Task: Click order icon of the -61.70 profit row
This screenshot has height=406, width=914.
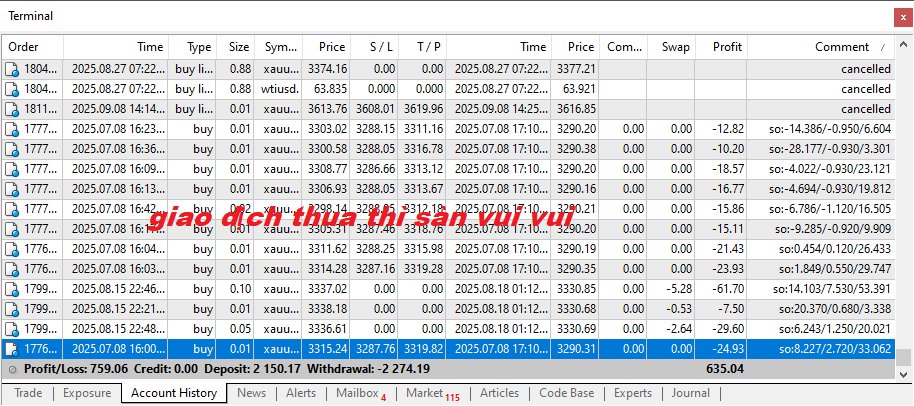Action: click(12, 290)
